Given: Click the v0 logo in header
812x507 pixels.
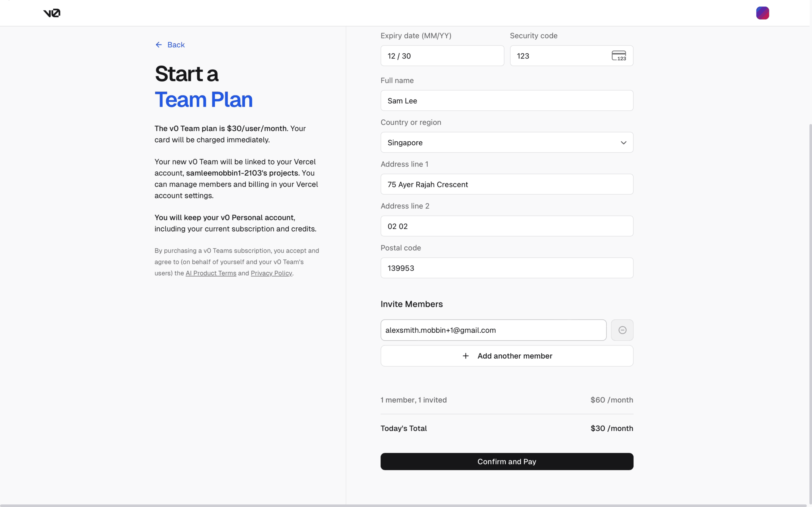Looking at the screenshot, I should coord(52,13).
